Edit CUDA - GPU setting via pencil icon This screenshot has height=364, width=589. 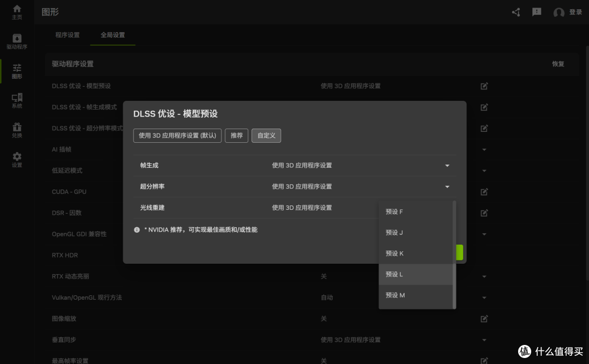(x=484, y=192)
